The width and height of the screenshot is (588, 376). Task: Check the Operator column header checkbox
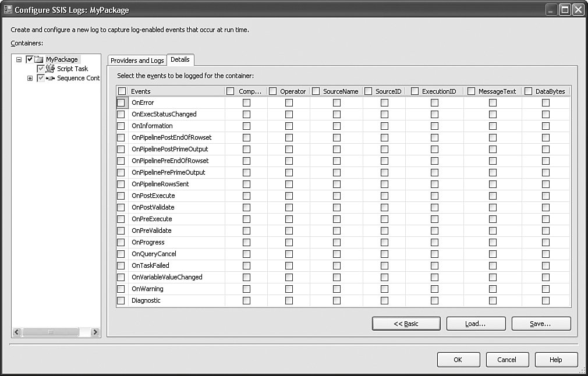click(273, 91)
